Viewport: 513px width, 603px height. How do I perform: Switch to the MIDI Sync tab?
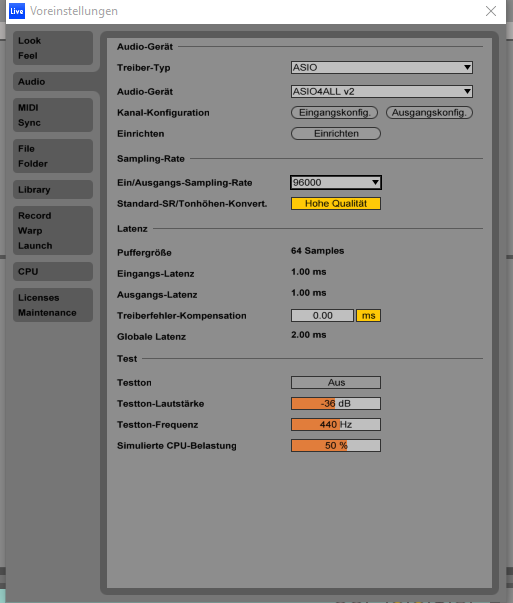coord(53,115)
